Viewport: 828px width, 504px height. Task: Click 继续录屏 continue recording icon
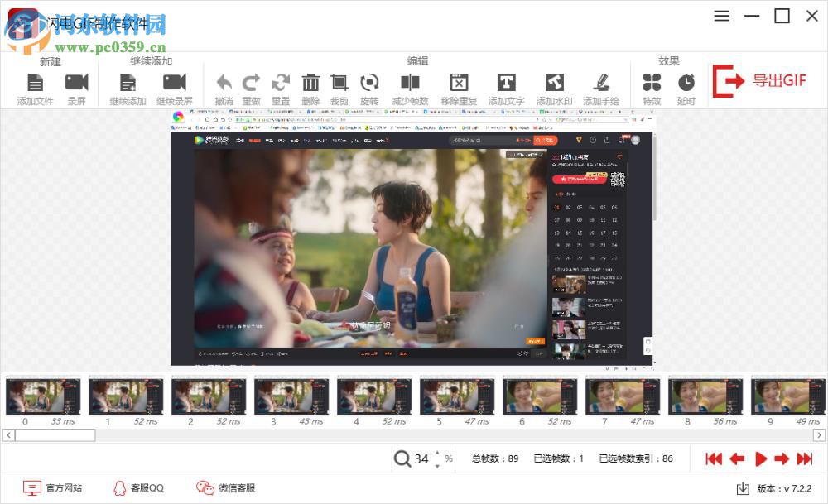coord(174,83)
